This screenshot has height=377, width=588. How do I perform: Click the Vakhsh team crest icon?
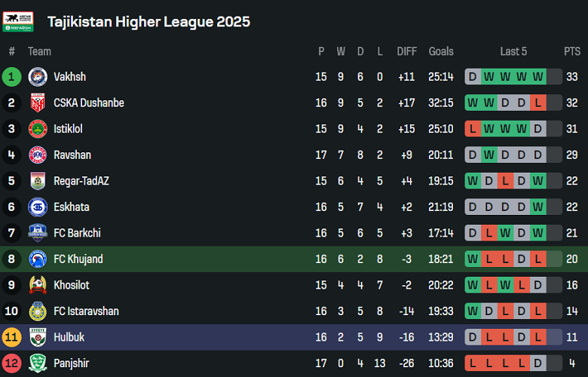coord(38,77)
